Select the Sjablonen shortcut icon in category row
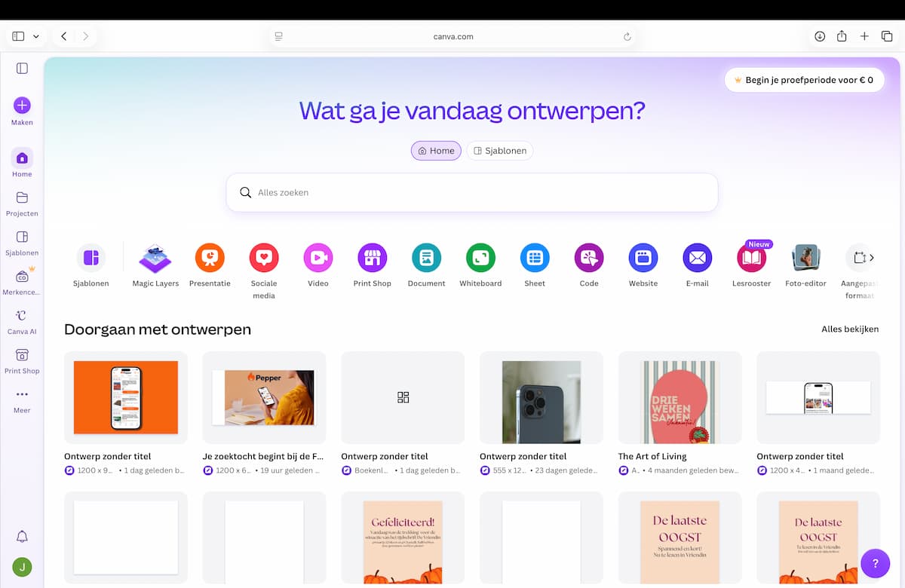905x588 pixels. (x=91, y=258)
